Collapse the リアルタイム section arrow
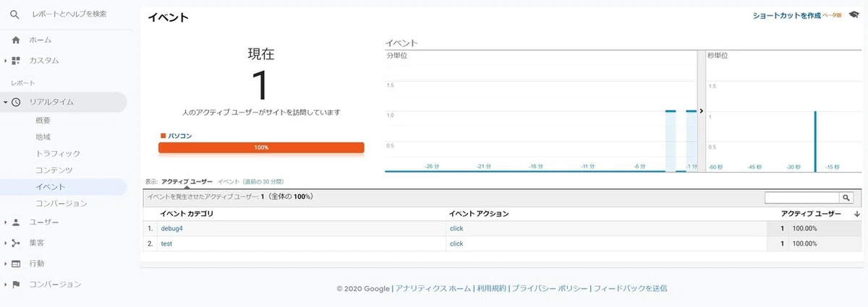Screen dimensions: 868x307 click(6, 102)
